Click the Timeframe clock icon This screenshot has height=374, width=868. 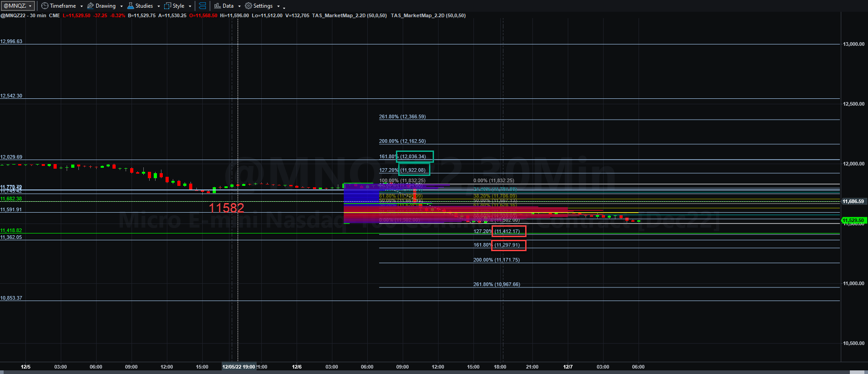point(44,6)
